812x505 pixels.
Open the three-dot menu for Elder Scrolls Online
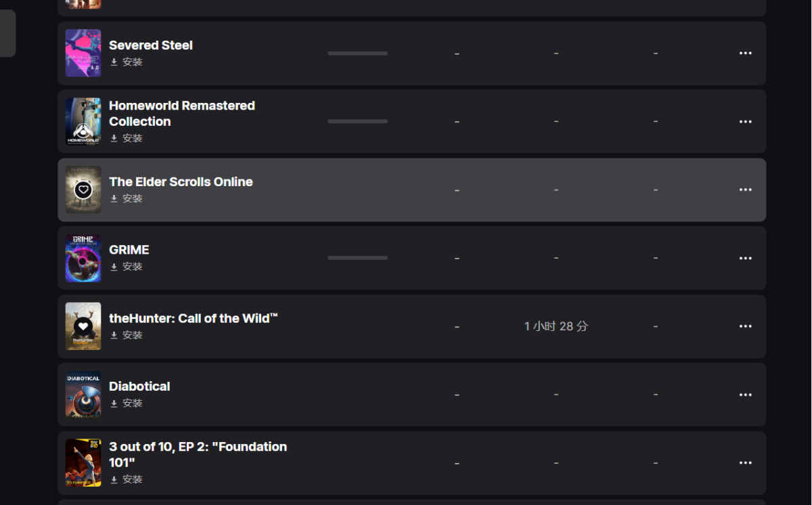(x=745, y=190)
